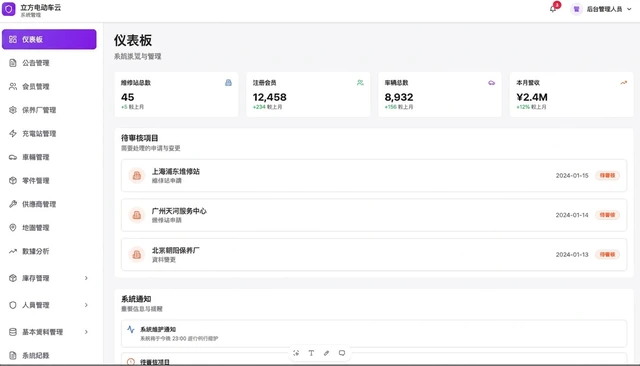This screenshot has width=640, height=366.
Task: Click the 供应商管理 wrench icon
Action: click(x=13, y=204)
